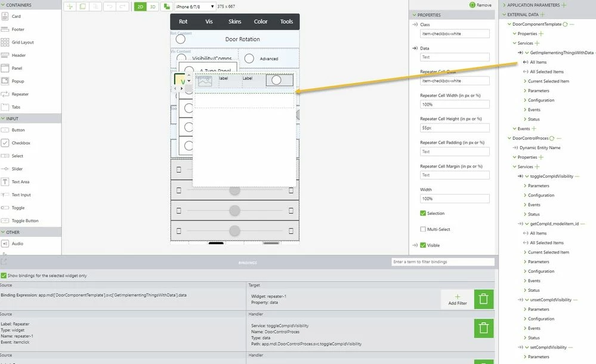
Task: Click the Repeater Cell Width field
Action: tap(455, 104)
